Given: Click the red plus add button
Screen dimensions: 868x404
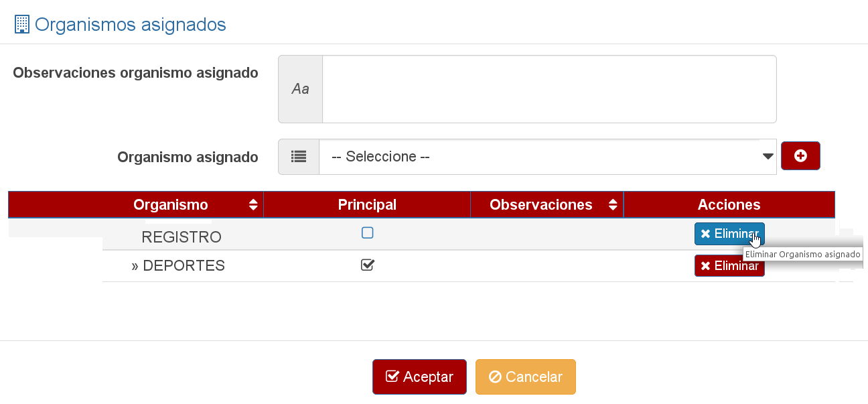Looking at the screenshot, I should click(800, 156).
